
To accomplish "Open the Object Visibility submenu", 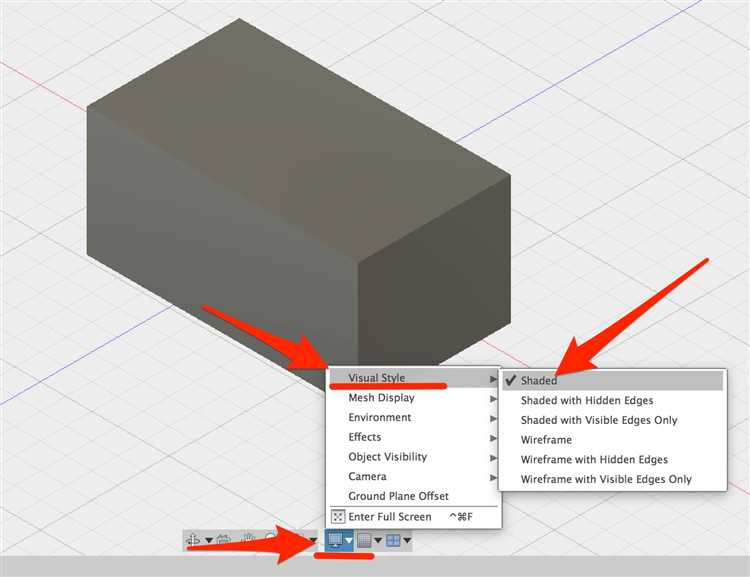I will [387, 457].
